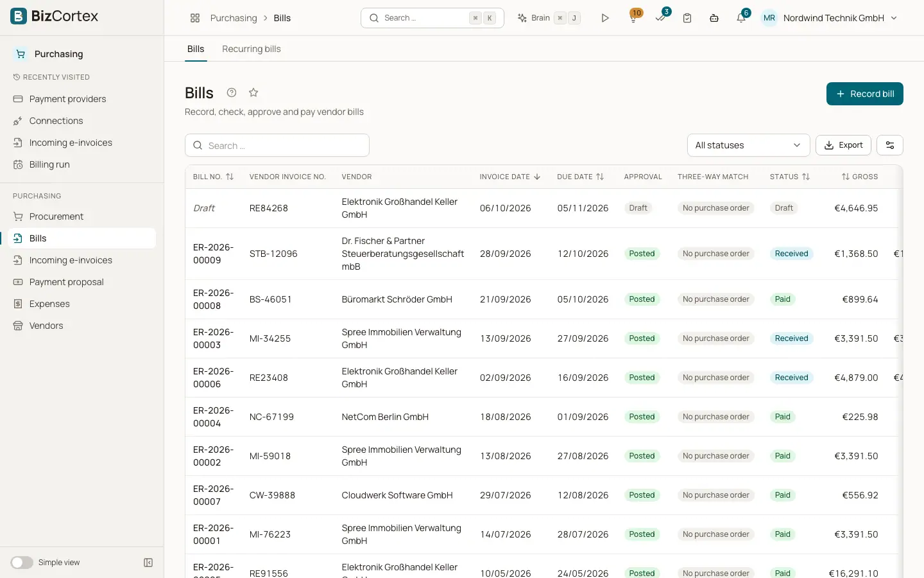Open notifications bell with badge 6
Image resolution: width=924 pixels, height=578 pixels.
[x=741, y=18]
